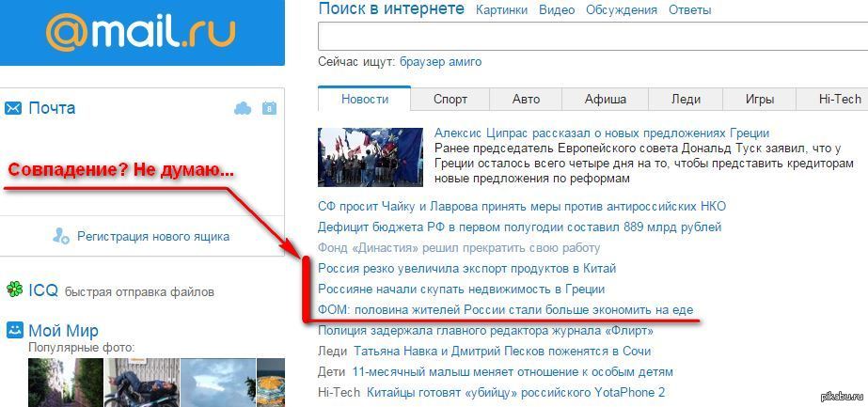
Task: Open the Мой Мир link
Action: point(63,331)
